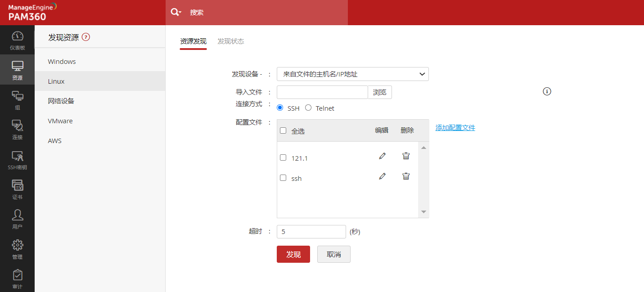Select Linux in discovery list

100,81
